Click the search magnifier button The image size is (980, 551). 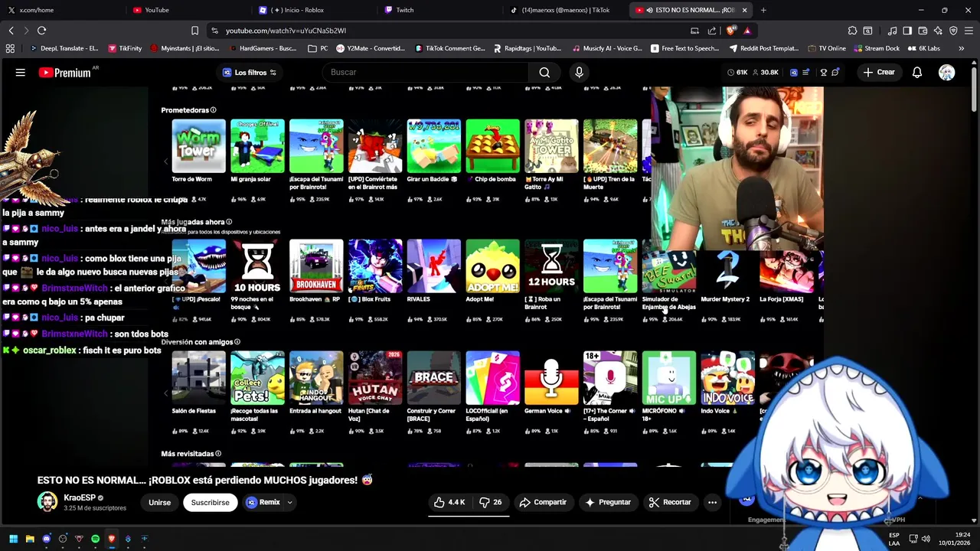point(544,73)
